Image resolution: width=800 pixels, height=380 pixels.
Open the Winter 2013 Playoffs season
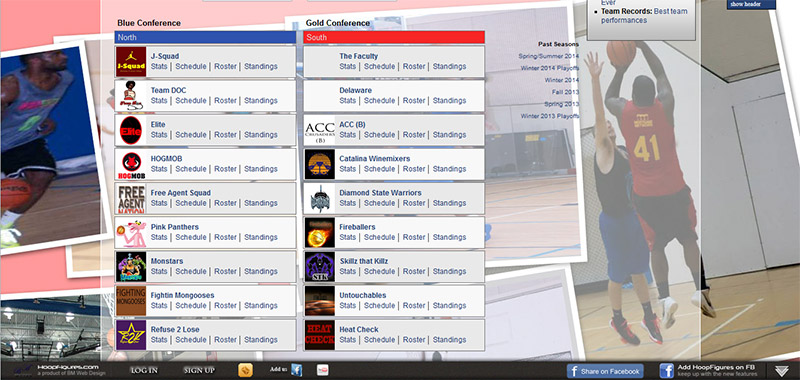[549, 116]
